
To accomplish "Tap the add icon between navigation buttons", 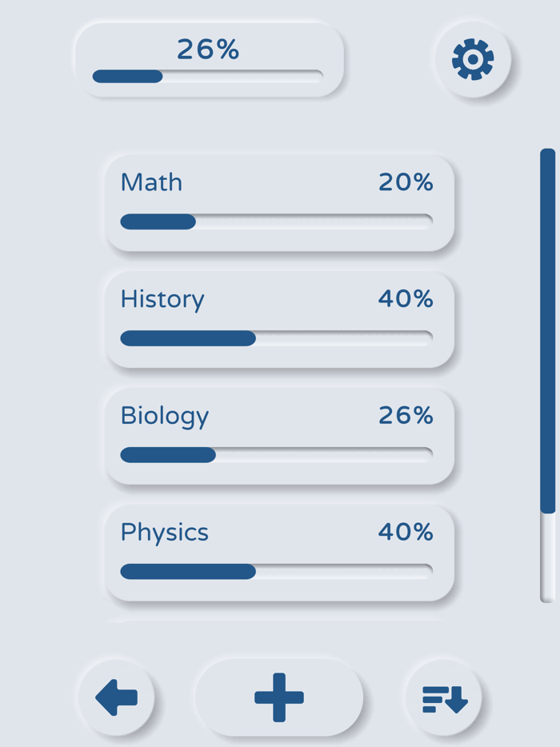I will tap(279, 696).
